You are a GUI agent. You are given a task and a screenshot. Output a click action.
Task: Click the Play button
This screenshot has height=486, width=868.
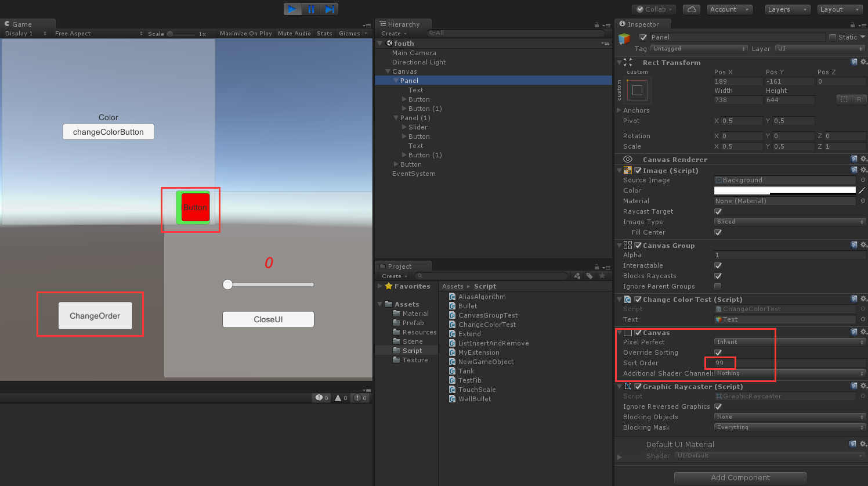coord(292,9)
